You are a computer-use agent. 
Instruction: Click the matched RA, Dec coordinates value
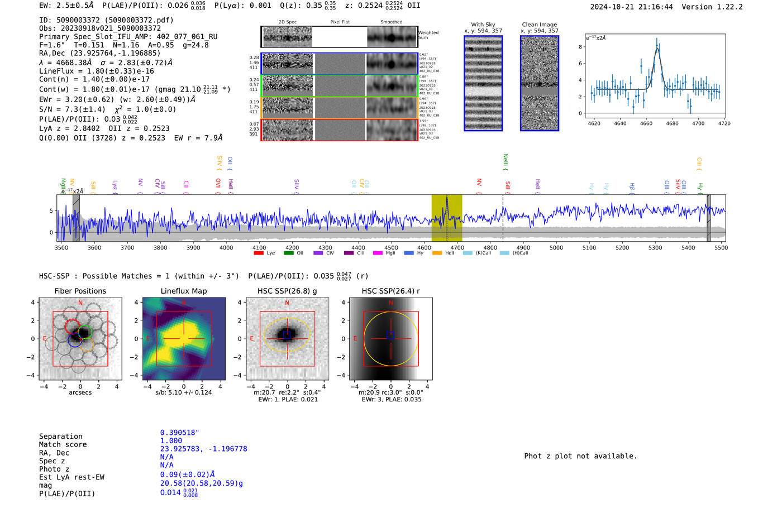[x=203, y=449]
